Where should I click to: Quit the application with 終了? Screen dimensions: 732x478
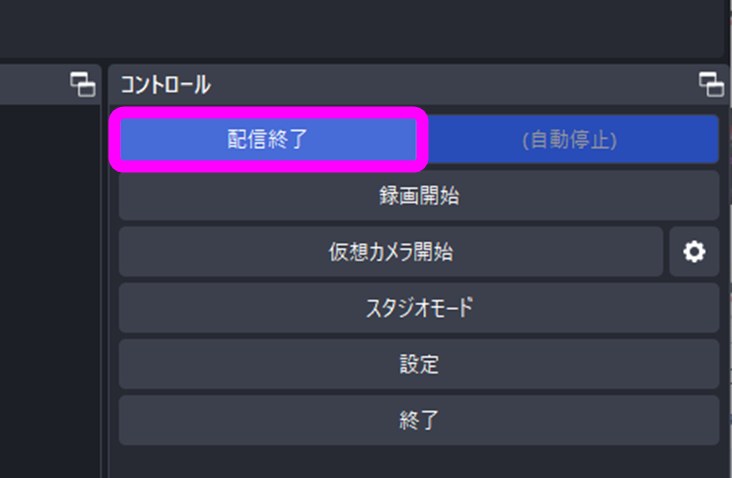[419, 420]
